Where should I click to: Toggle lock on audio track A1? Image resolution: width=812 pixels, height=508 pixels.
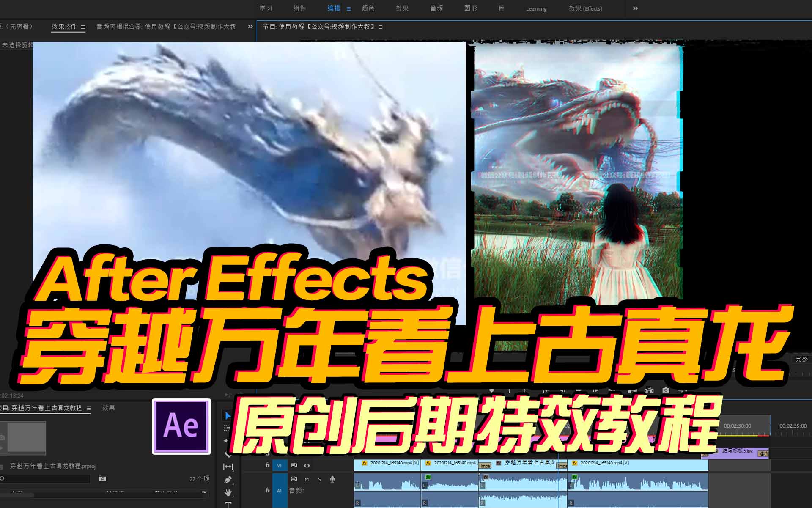point(267,491)
